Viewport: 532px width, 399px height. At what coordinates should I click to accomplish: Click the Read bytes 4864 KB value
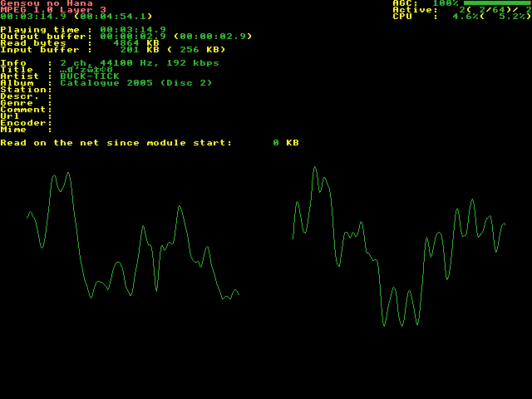click(136, 43)
